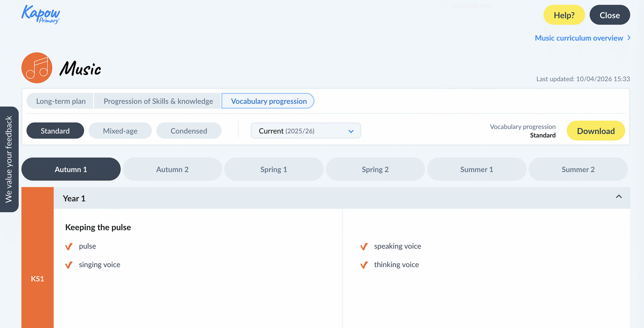Click the checkmark icon beside speaking voice
Viewport: 644px width, 328px height.
(x=364, y=247)
